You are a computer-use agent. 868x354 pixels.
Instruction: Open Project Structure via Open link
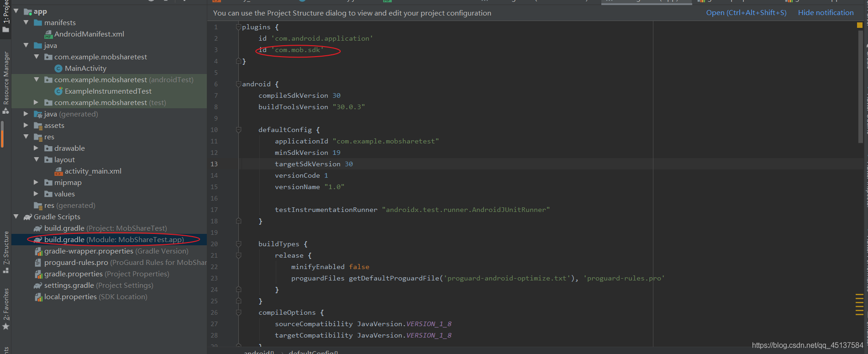(746, 13)
